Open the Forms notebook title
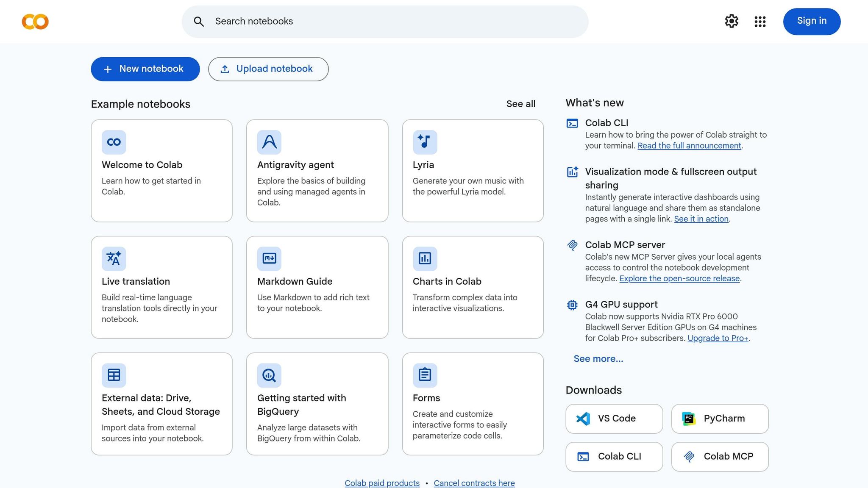Viewport: 868px width, 488px height. point(426,398)
